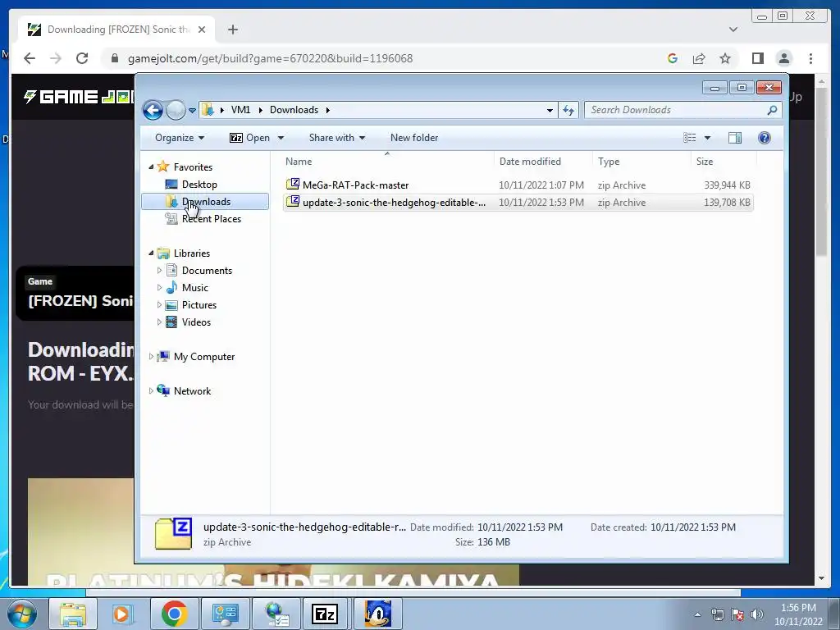Share this page from Chrome toolbar
The height and width of the screenshot is (630, 840).
[699, 58]
